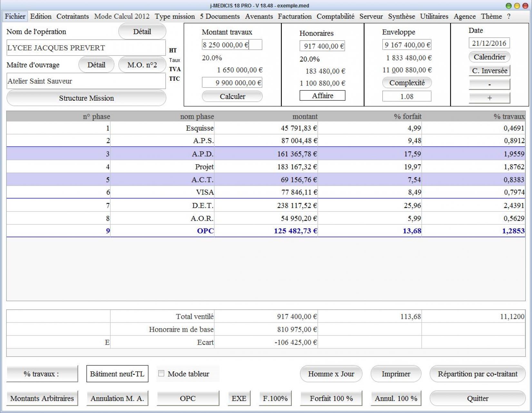Click the Calculer button

(x=232, y=96)
